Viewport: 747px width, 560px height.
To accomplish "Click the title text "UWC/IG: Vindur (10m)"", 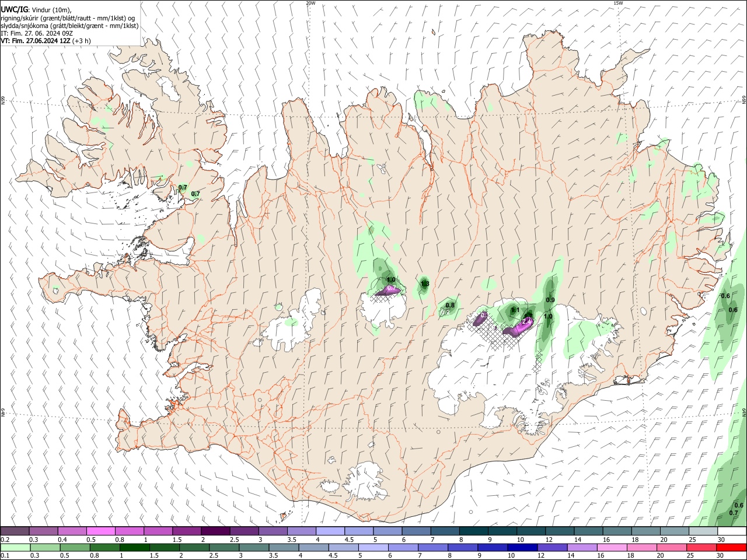I will click(36, 9).
